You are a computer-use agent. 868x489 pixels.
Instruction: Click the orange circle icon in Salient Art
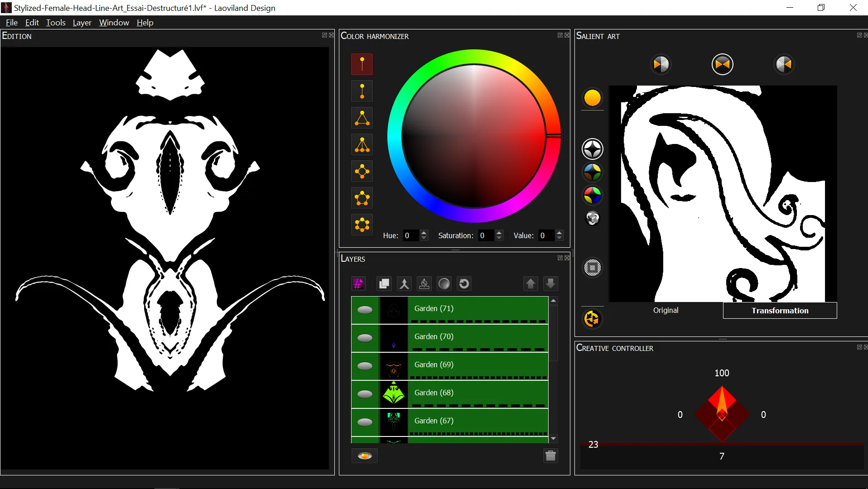(593, 98)
